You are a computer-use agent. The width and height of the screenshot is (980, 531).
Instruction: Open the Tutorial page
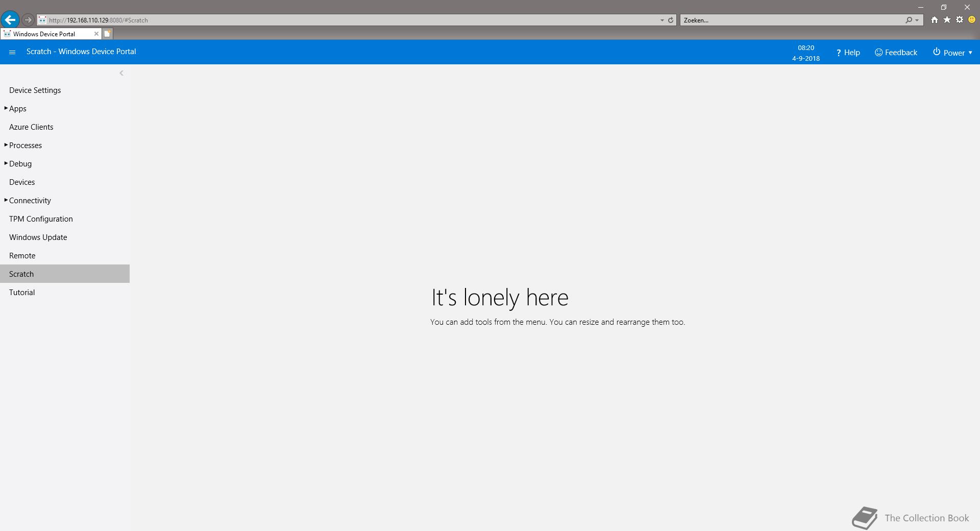[22, 293]
